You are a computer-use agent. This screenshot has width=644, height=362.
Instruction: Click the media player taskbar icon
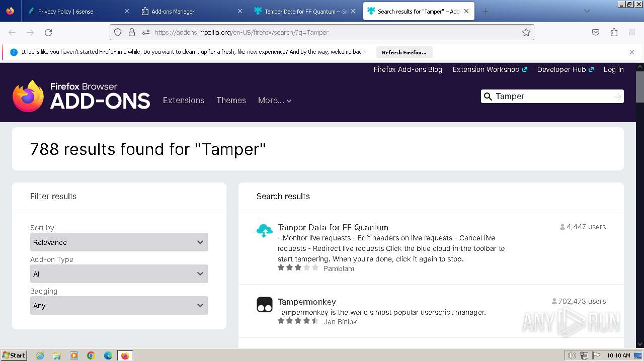[74, 355]
